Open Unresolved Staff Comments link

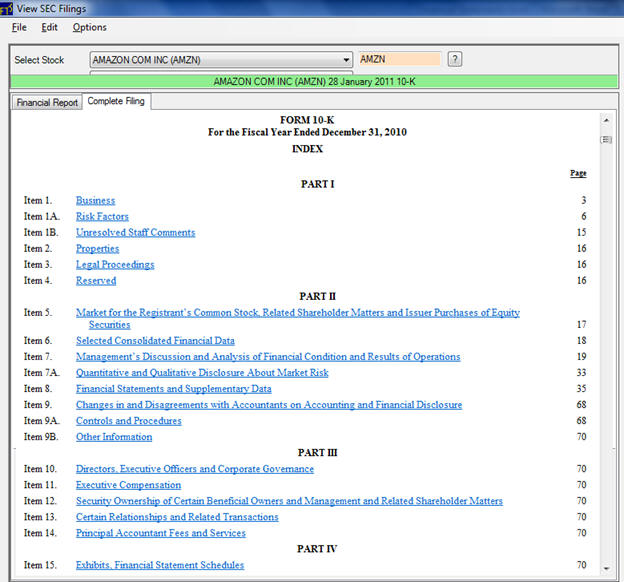(x=136, y=232)
